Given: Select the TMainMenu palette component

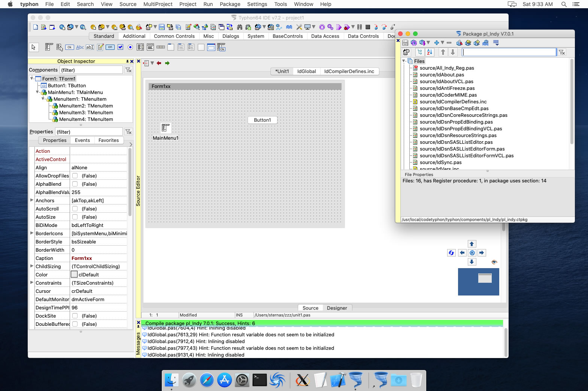Looking at the screenshot, I should click(x=49, y=47).
